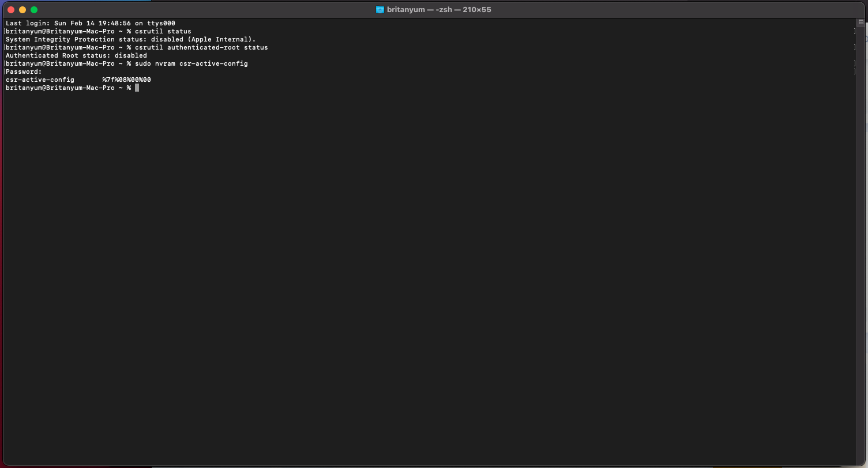Click 'Authenticated Root status: disabled' output line
The image size is (868, 468).
point(76,55)
